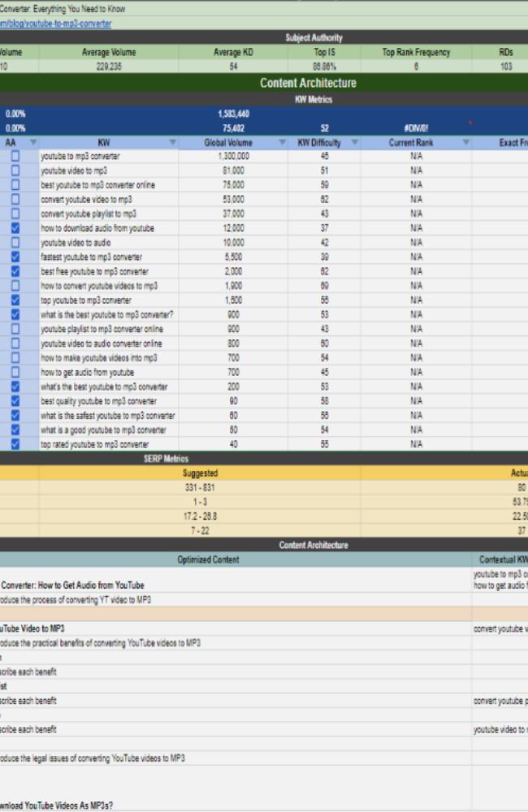The height and width of the screenshot is (812, 528).
Task: Click the Average KD header cell
Action: tap(233, 52)
